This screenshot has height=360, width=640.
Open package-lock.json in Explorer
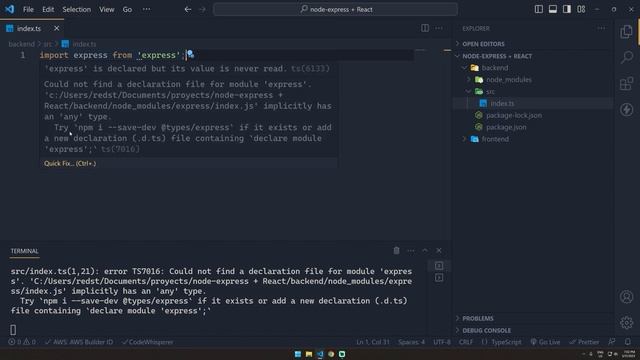point(514,115)
